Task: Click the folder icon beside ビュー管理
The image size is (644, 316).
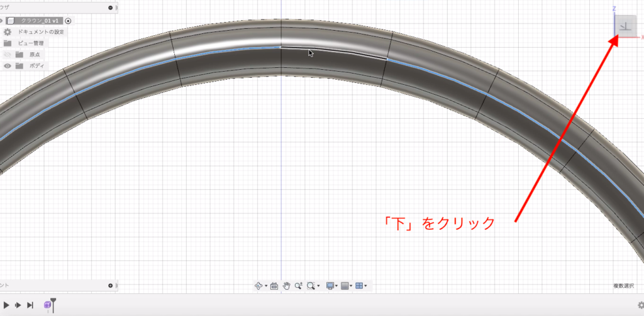Action: 8,43
